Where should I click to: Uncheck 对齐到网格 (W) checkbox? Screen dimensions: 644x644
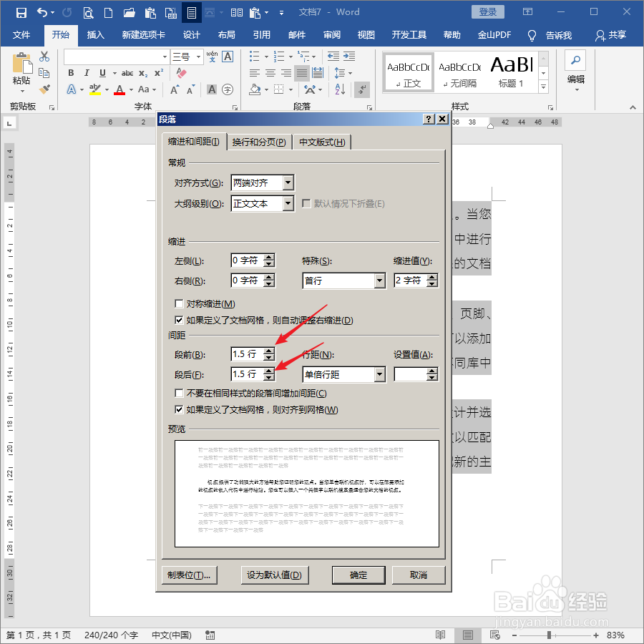click(x=179, y=409)
